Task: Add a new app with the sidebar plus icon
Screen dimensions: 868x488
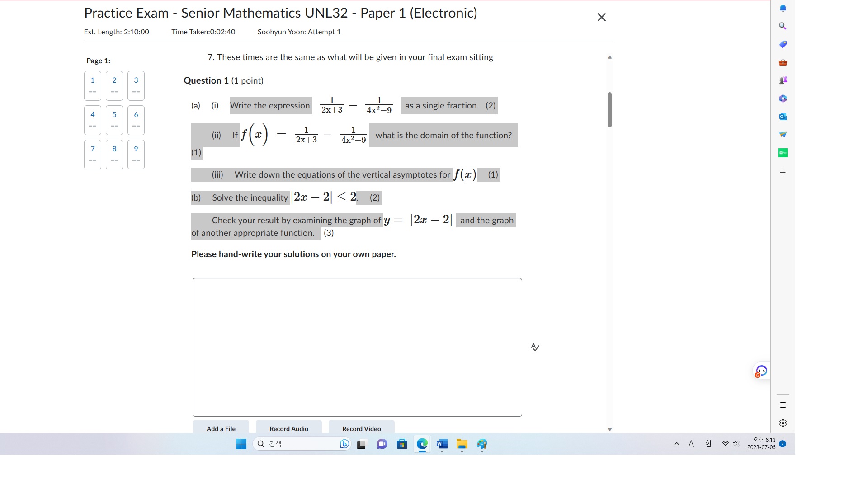Action: coord(783,172)
